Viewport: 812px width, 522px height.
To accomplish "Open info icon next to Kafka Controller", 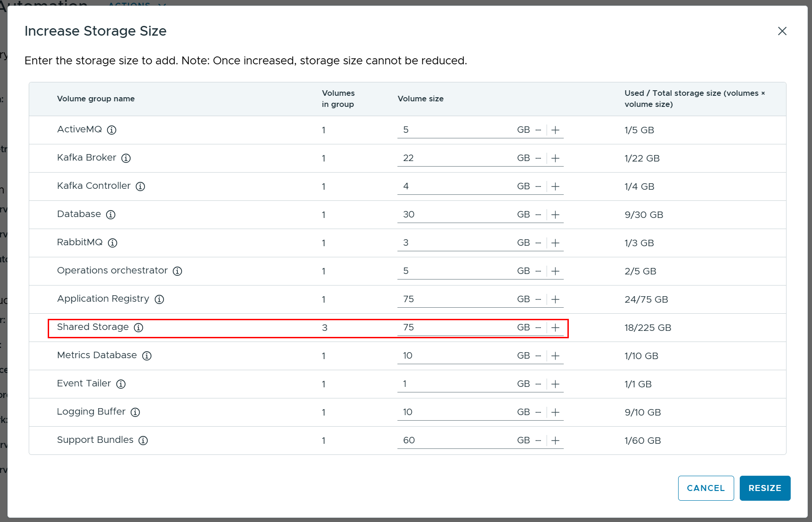I will coord(140,186).
